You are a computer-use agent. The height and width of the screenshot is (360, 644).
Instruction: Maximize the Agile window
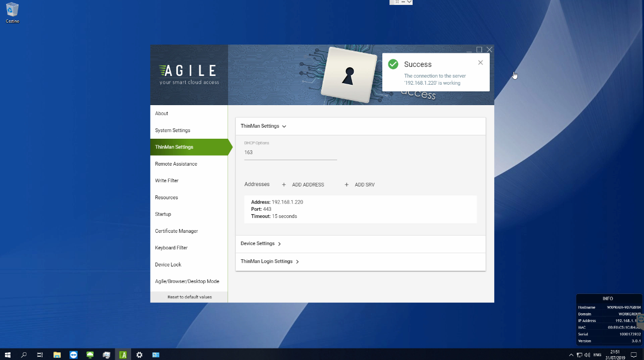(479, 50)
